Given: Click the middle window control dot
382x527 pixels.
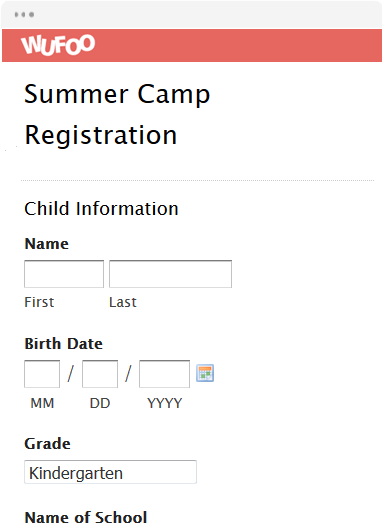Looking at the screenshot, I should (x=24, y=14).
